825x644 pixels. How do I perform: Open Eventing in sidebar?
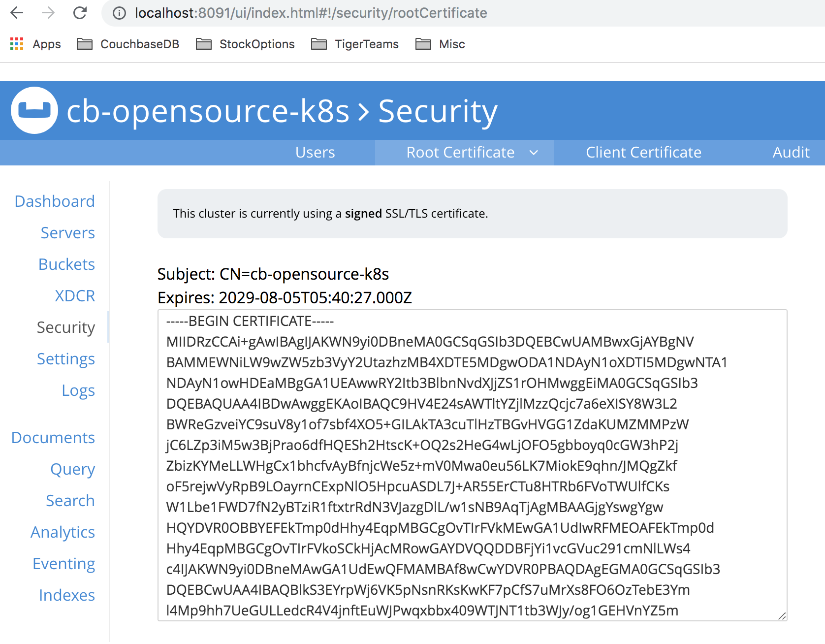click(x=64, y=564)
